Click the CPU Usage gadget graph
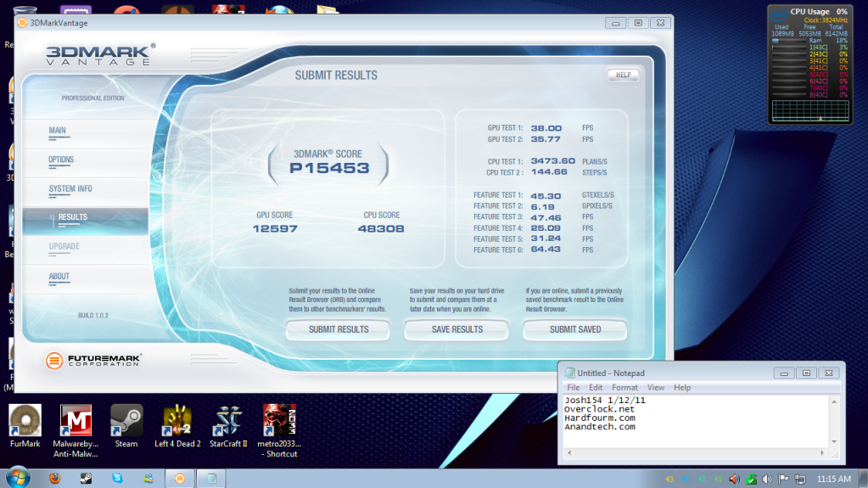 click(x=810, y=111)
